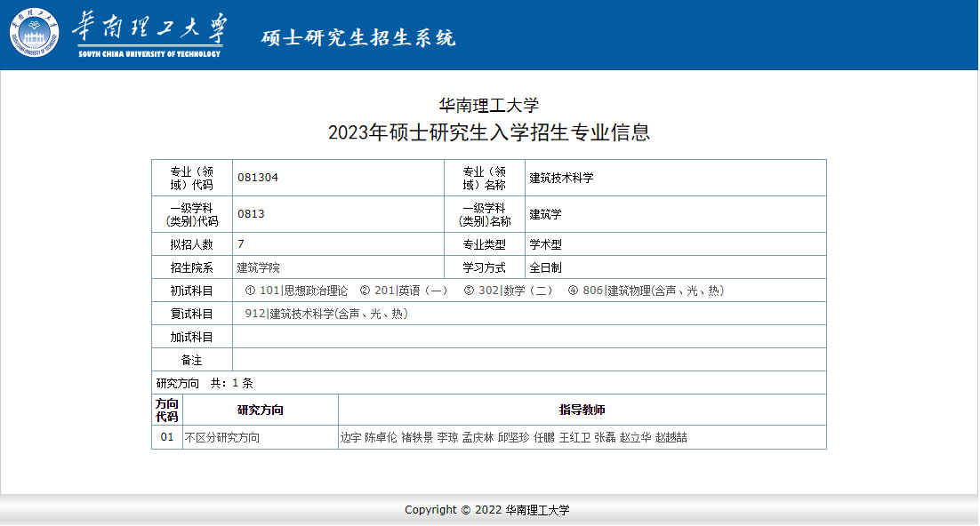This screenshot has height=526, width=980.
Task: Click the department value 建筑学院
Action: [258, 267]
